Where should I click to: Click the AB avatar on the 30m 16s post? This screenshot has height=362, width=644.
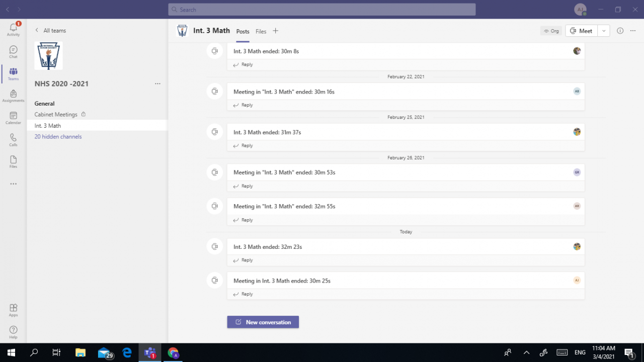[x=577, y=91]
